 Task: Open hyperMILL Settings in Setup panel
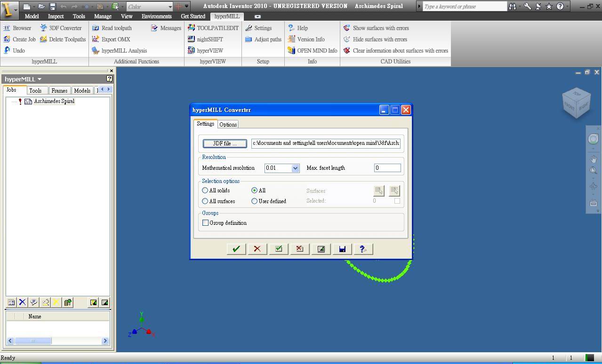pyautogui.click(x=258, y=28)
